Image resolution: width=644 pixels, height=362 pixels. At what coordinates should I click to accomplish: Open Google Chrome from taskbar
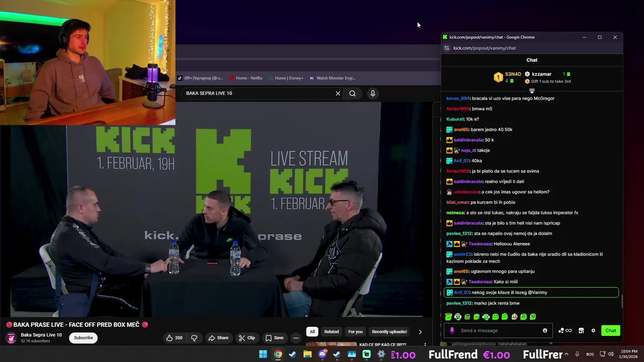[x=278, y=354]
